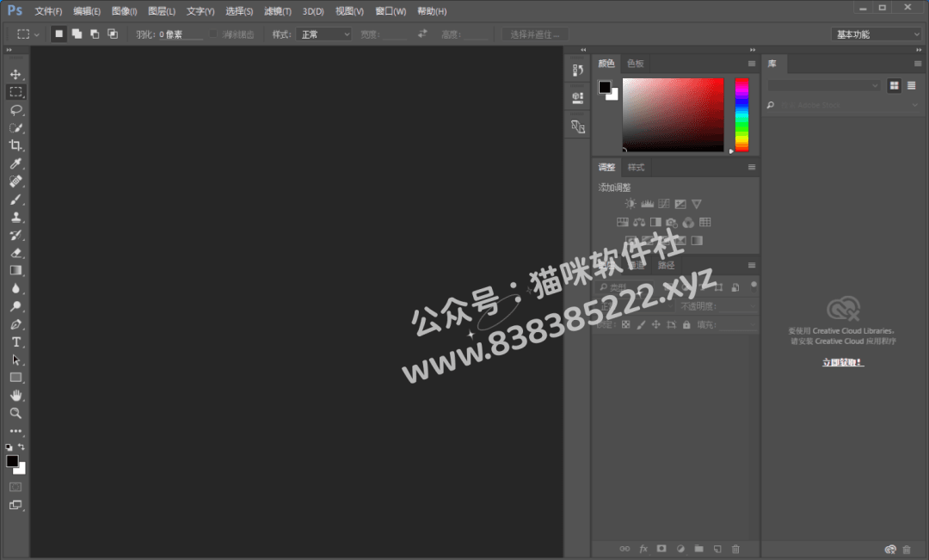Toggle Intersect with Selection mode
This screenshot has height=560, width=929.
point(112,34)
